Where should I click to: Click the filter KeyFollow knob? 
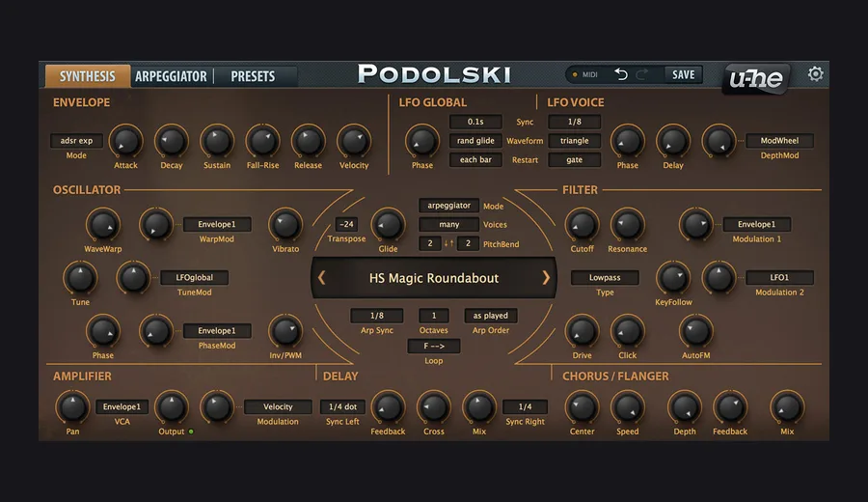[673, 278]
